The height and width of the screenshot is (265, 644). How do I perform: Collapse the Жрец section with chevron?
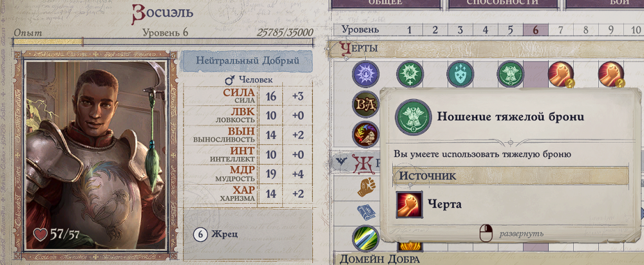click(x=341, y=162)
